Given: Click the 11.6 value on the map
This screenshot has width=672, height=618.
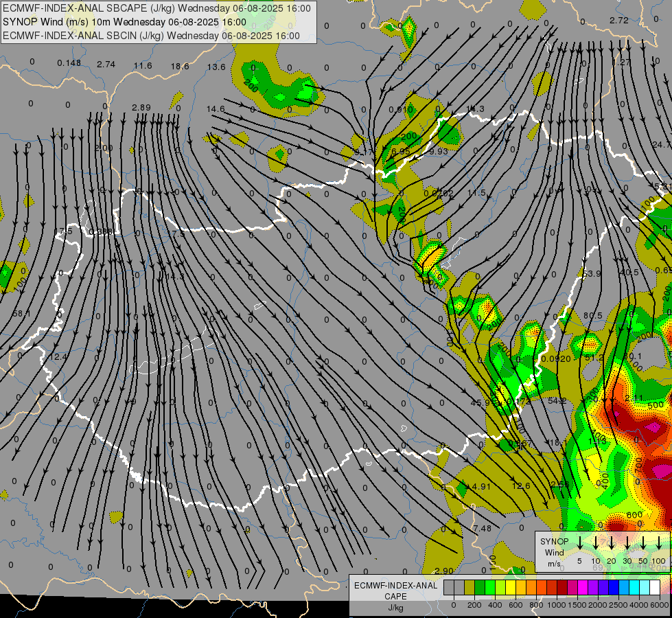Looking at the screenshot, I should 143,66.
